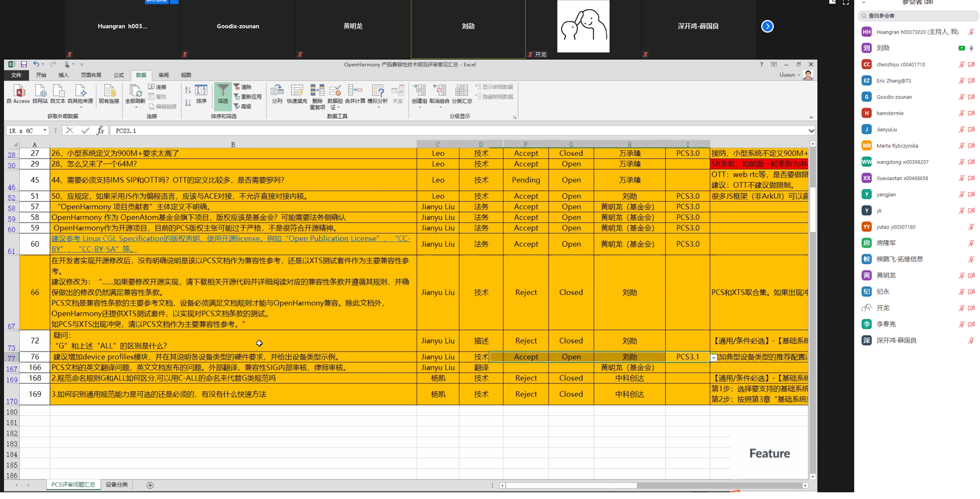The width and height of the screenshot is (980, 499).
Task: Select column B header
Action: [x=233, y=145]
